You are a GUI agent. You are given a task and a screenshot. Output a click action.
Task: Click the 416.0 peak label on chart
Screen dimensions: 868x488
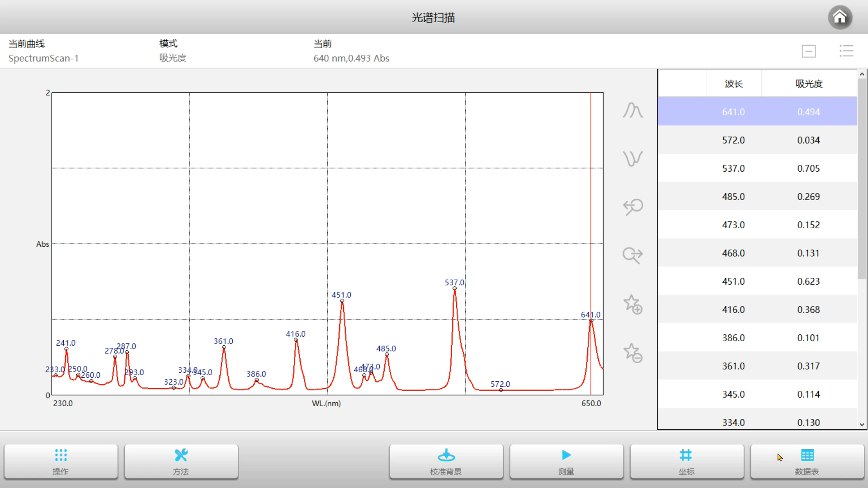point(296,334)
